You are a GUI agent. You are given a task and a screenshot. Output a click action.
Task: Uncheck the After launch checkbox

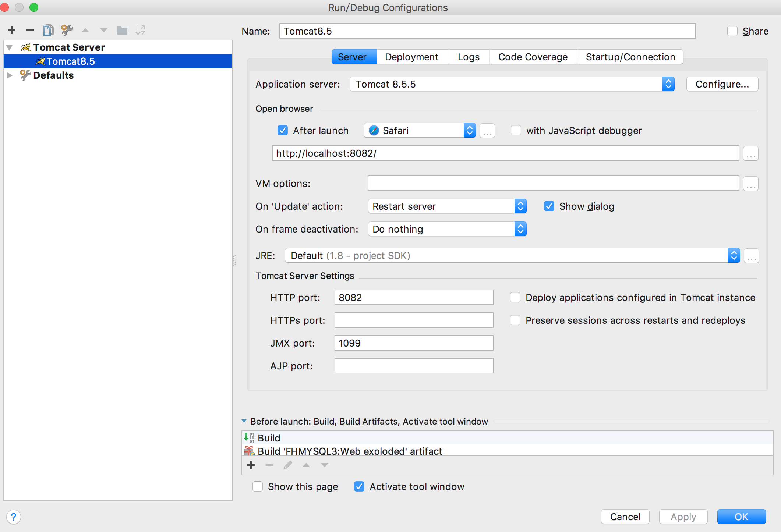coord(283,130)
